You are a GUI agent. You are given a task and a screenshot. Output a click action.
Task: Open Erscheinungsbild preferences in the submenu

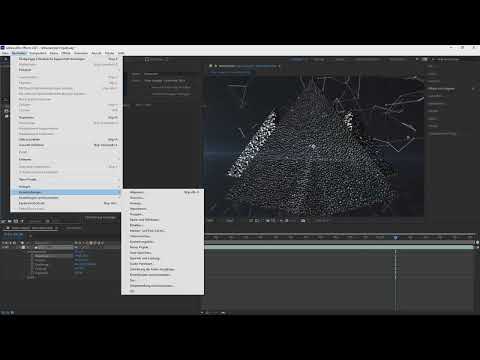pyautogui.click(x=163, y=242)
